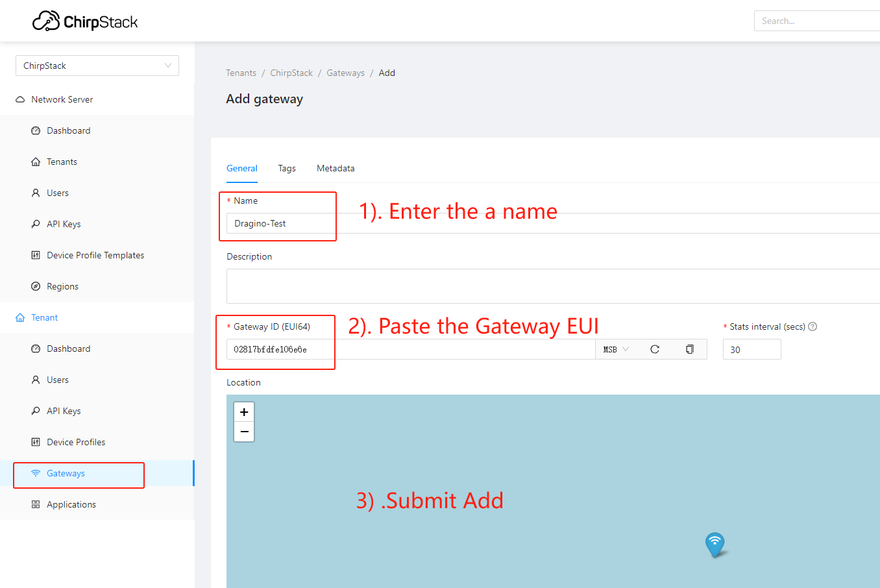Click the Gateways breadcrumb link
The height and width of the screenshot is (588, 880).
click(x=345, y=73)
